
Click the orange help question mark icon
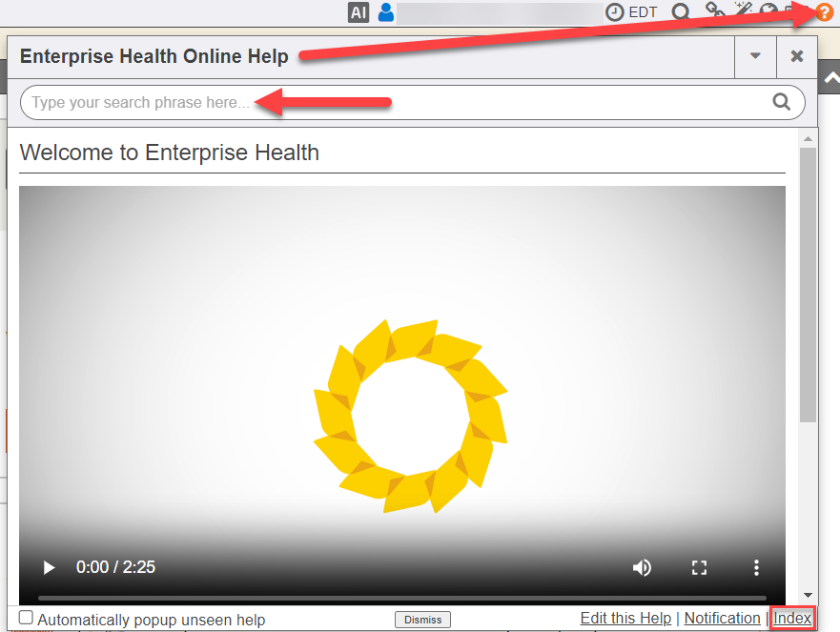[824, 12]
